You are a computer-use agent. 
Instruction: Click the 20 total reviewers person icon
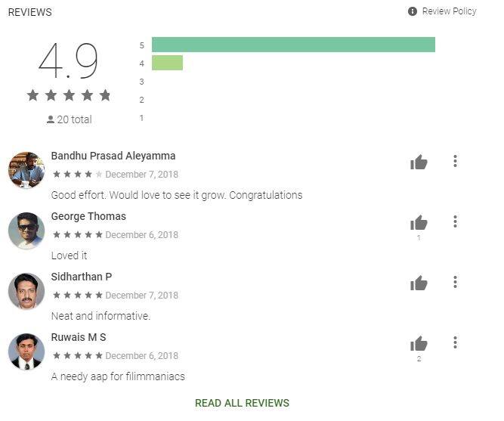(50, 119)
